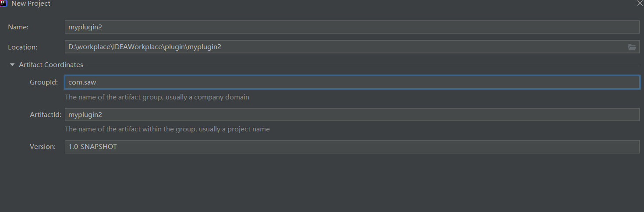
Task: Focus the GroupId field with com.saw
Action: pyautogui.click(x=352, y=82)
